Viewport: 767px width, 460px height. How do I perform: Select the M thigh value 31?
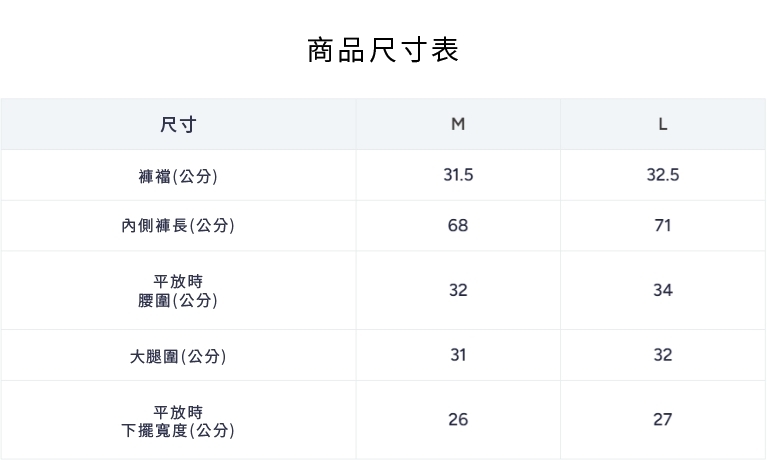click(x=458, y=355)
